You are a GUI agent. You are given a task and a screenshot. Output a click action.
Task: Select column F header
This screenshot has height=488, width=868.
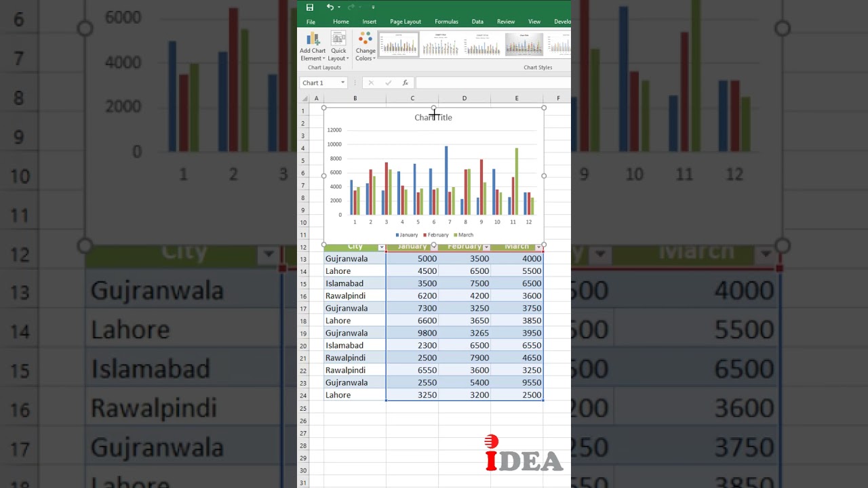(x=558, y=98)
